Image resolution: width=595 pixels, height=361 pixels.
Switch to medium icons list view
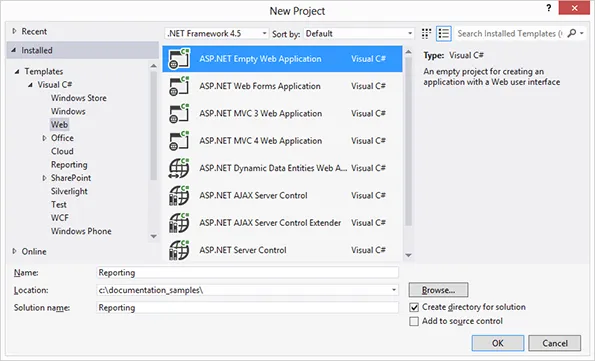click(x=444, y=33)
